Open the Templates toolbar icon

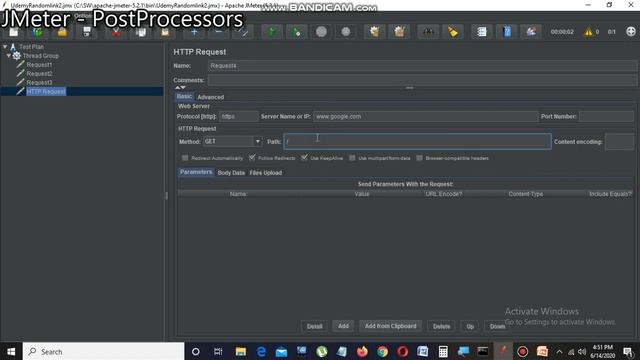pyautogui.click(x=38, y=32)
